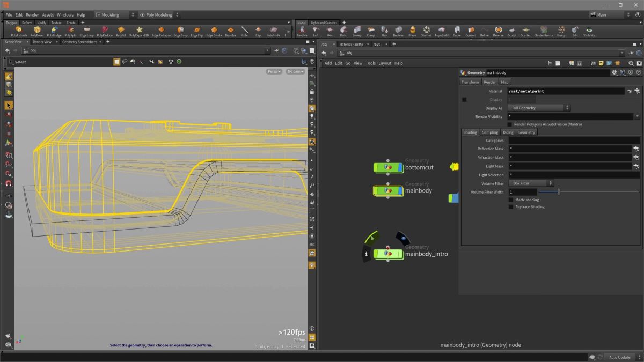Open the Display As dropdown
The image size is (644, 362).
coord(538,108)
